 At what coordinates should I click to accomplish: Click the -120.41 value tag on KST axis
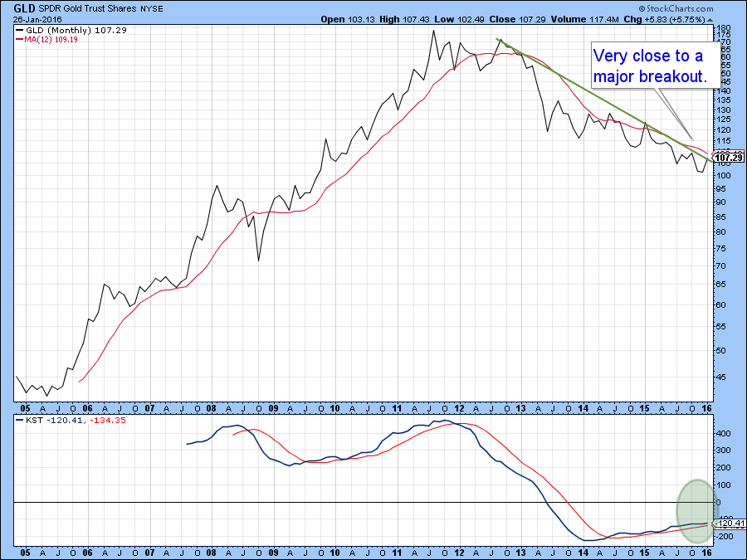(x=729, y=523)
